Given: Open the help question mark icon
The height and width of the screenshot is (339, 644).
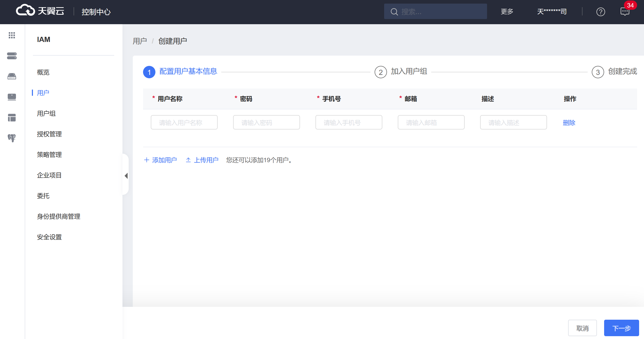Looking at the screenshot, I should click(601, 12).
